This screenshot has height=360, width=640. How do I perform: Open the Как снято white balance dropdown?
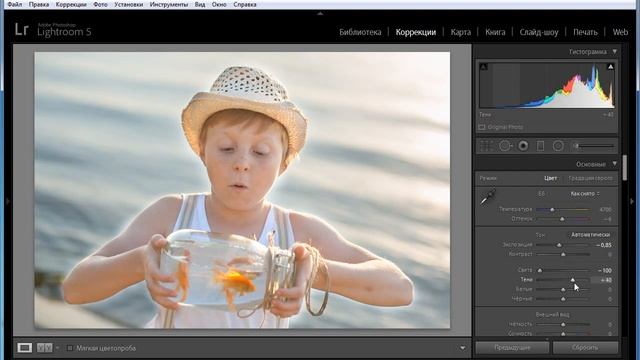[585, 193]
